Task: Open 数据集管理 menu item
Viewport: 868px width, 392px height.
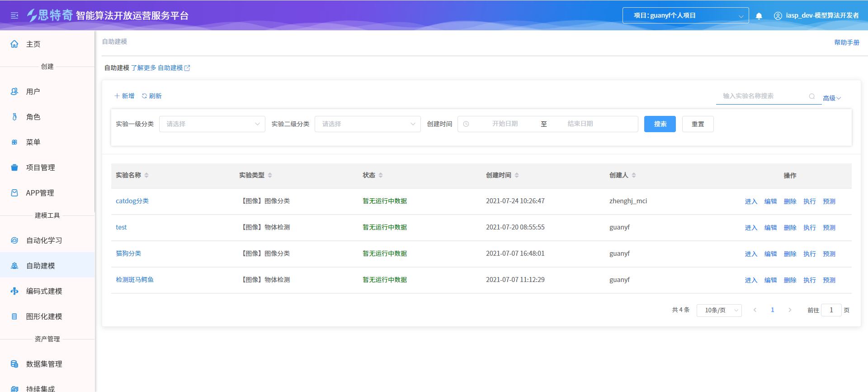Action: click(47, 364)
